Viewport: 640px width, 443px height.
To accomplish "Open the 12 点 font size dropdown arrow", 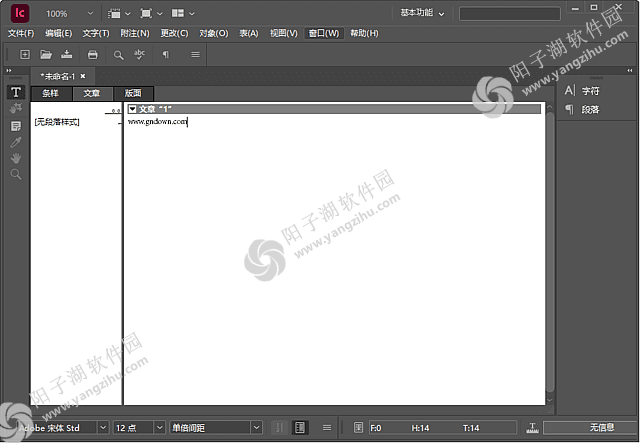I will click(160, 427).
